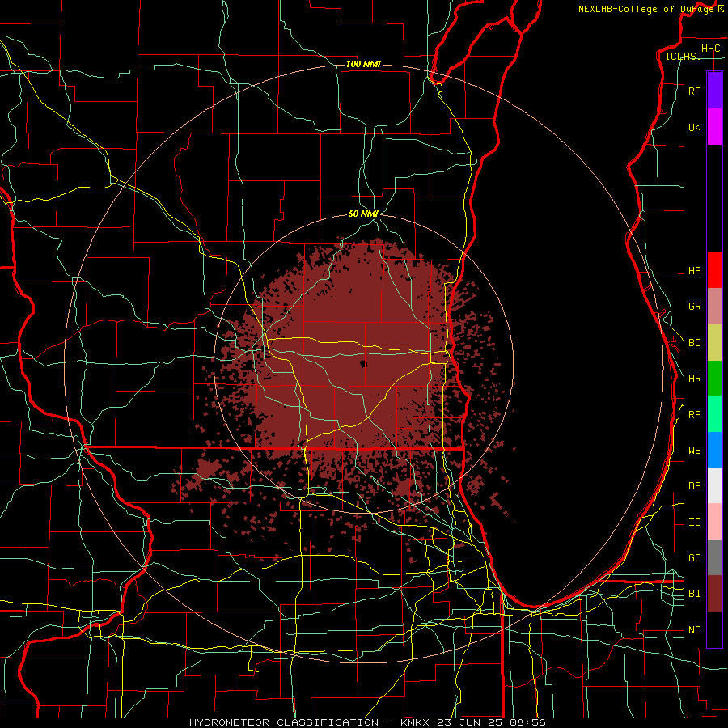Click the brown BI legend swatch
The image size is (728, 728).
pyautogui.click(x=714, y=594)
